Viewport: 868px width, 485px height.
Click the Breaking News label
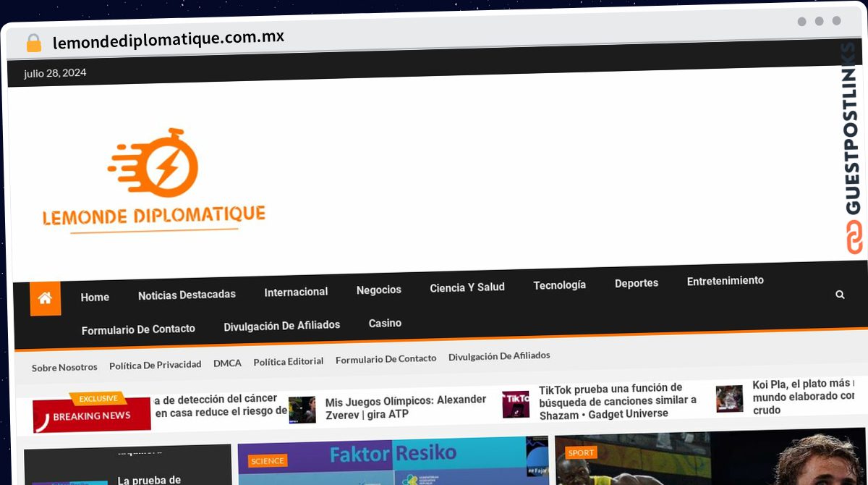click(92, 416)
